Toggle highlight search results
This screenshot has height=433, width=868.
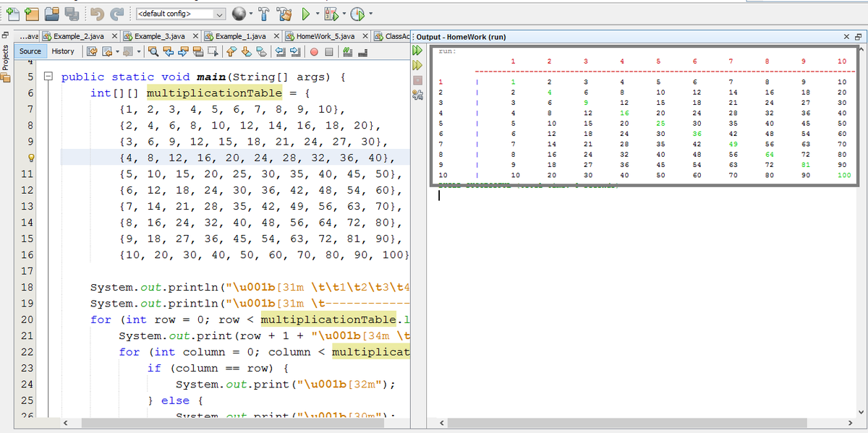[197, 52]
